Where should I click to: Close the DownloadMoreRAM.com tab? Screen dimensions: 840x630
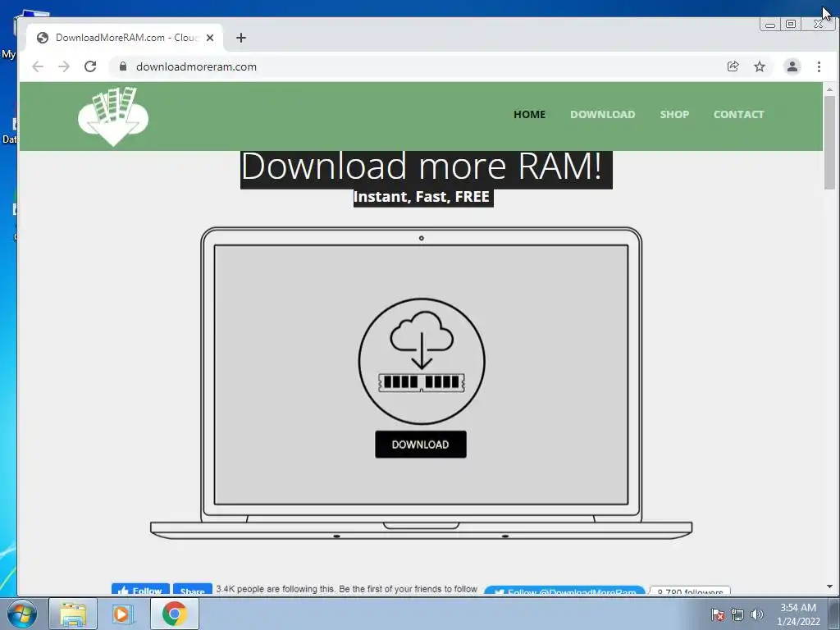pos(210,38)
